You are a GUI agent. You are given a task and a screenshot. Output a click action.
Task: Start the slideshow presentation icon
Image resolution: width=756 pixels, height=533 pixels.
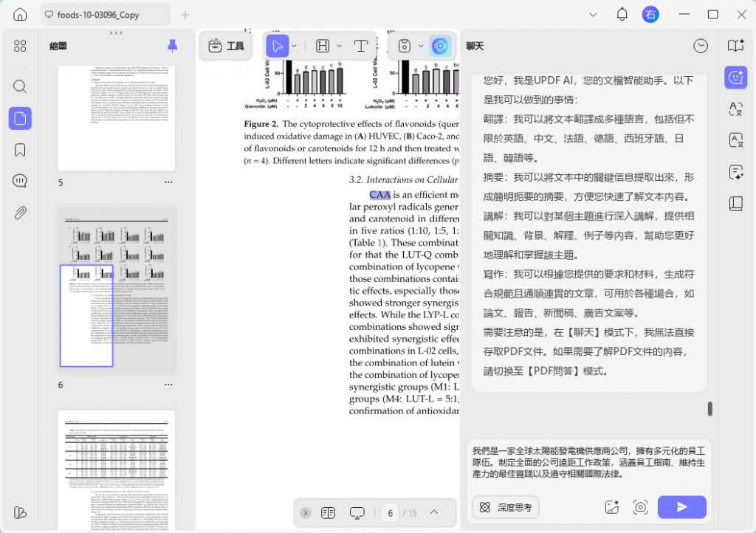357,513
